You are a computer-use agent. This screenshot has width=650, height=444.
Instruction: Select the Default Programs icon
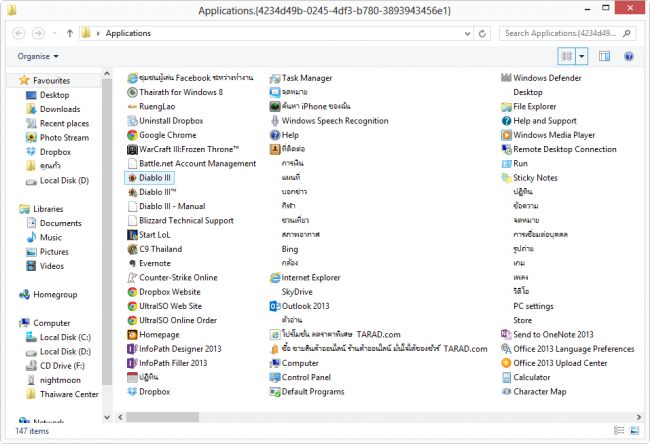[274, 392]
